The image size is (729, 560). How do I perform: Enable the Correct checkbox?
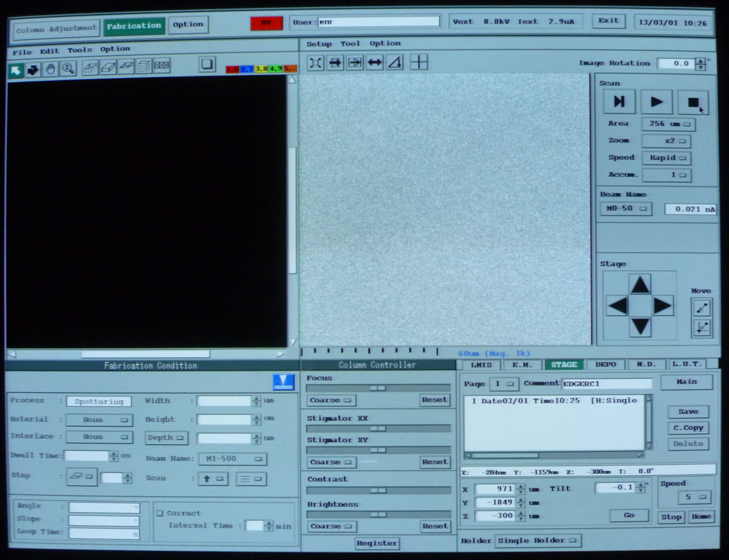coord(160,513)
